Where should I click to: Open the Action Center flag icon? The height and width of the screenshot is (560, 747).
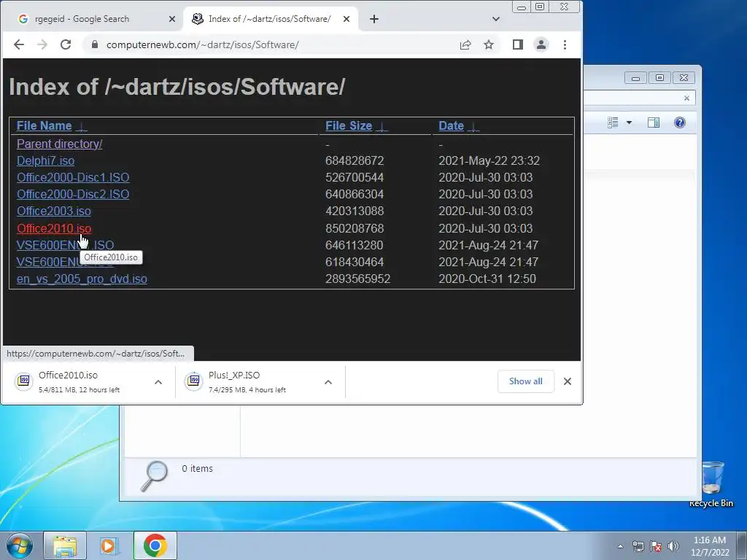[x=656, y=546]
